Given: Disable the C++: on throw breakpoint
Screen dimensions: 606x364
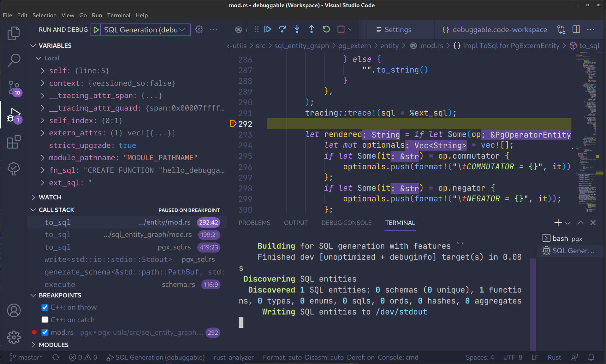Looking at the screenshot, I should tap(45, 307).
